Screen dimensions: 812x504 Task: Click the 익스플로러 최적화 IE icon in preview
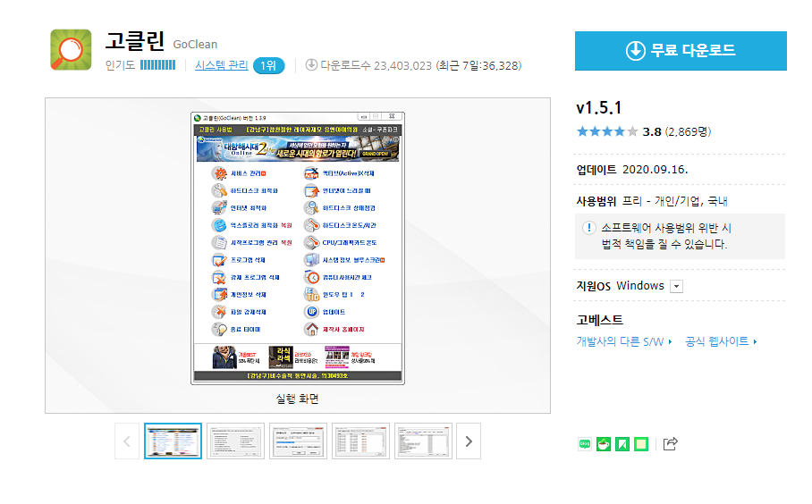(220, 225)
